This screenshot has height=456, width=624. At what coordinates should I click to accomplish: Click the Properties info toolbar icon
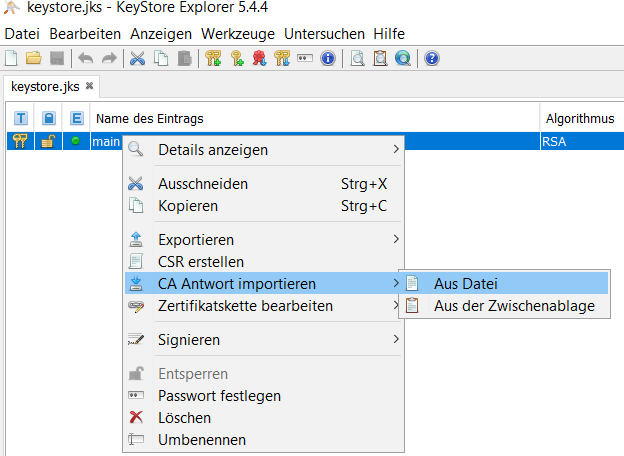point(328,58)
